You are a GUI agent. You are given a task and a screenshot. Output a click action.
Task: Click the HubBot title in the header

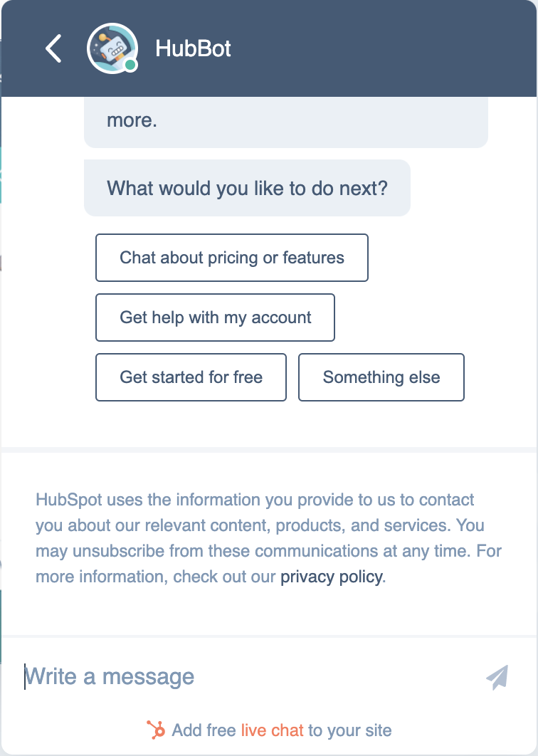pyautogui.click(x=192, y=48)
